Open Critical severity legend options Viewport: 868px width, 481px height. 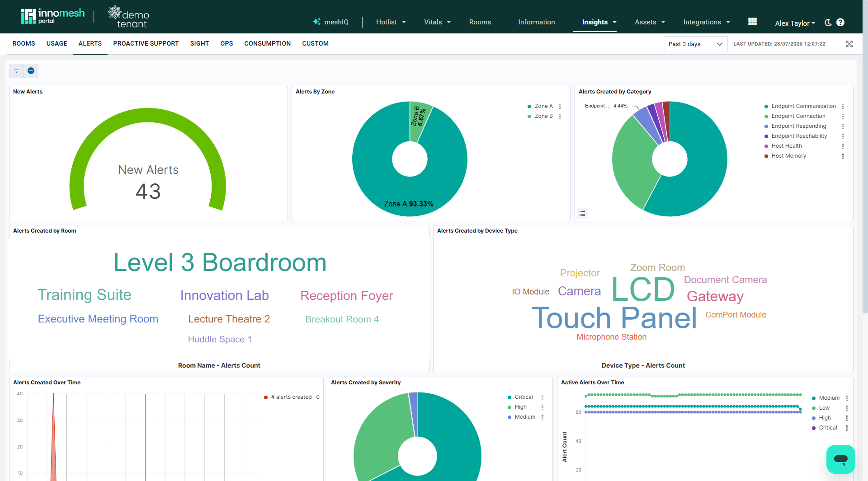point(542,397)
